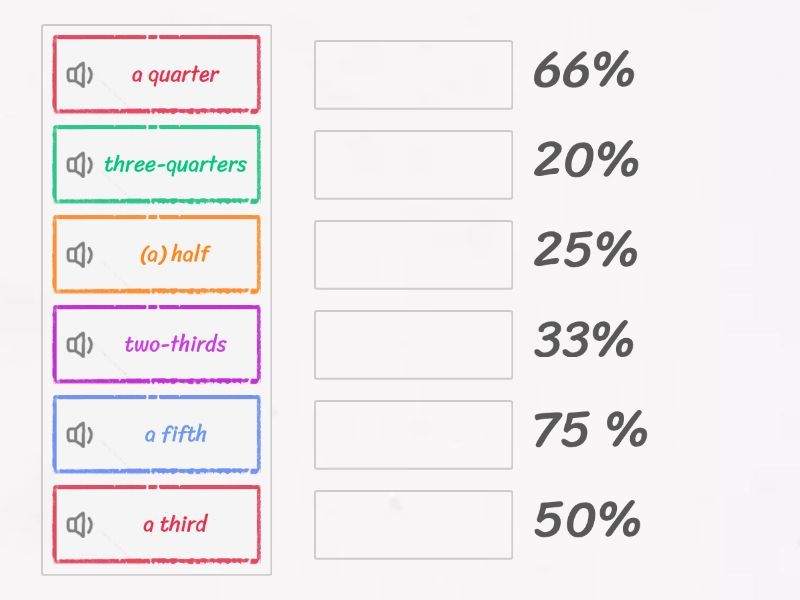800x600 pixels.
Task: Pick the 'a fifth' text label
Action: click(175, 435)
